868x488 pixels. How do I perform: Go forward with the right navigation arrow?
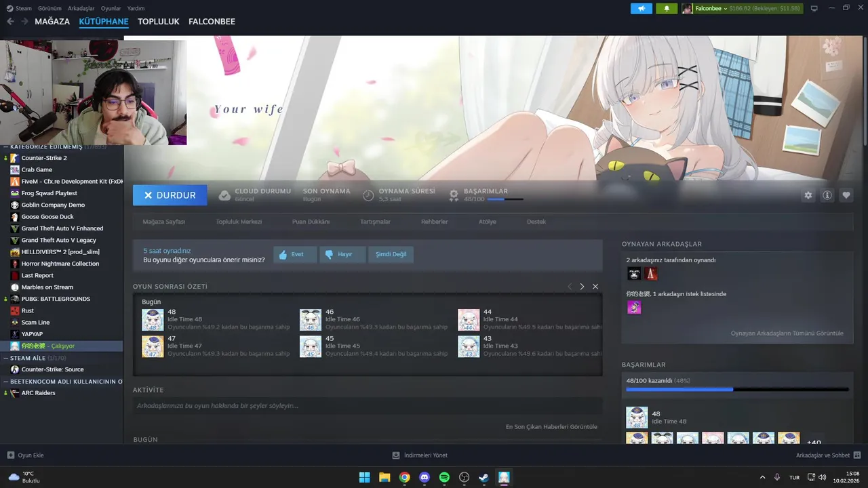pyautogui.click(x=24, y=22)
